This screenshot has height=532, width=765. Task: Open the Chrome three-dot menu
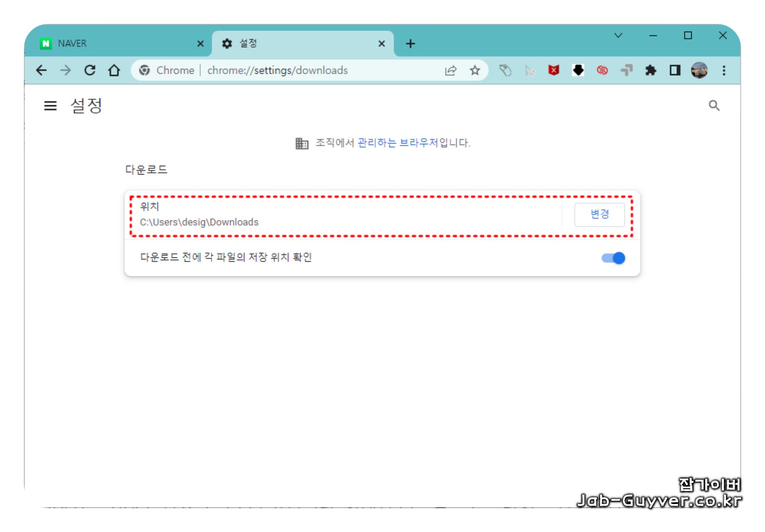(724, 71)
